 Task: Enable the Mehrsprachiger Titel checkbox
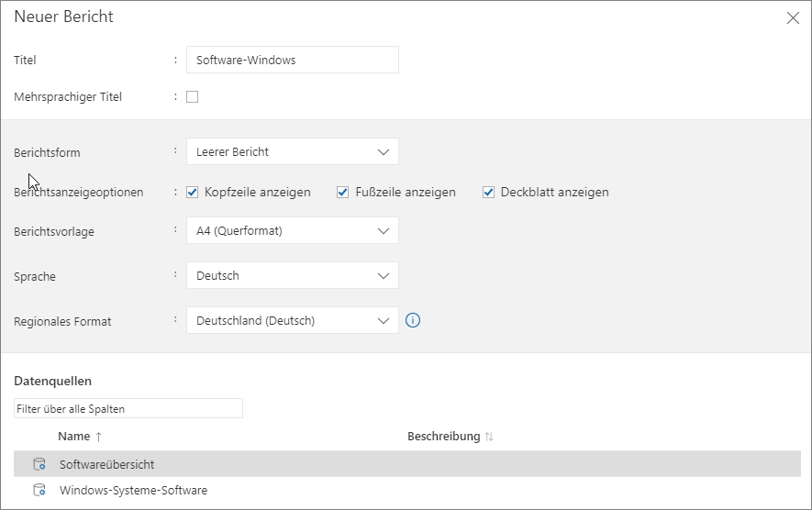click(x=193, y=96)
